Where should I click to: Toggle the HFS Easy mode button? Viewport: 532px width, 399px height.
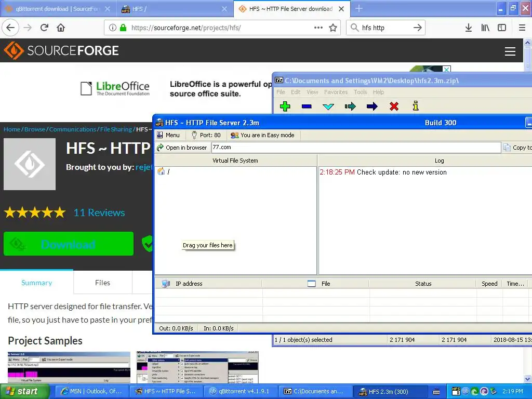click(x=262, y=135)
